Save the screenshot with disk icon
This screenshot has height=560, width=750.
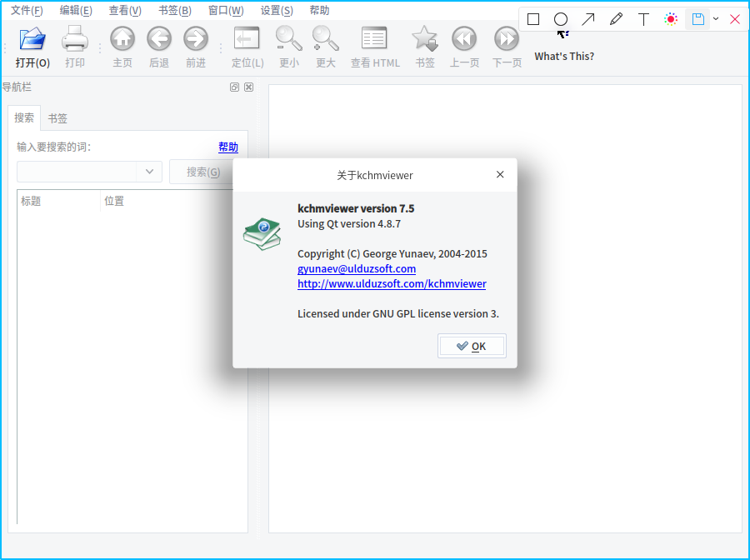click(x=697, y=19)
